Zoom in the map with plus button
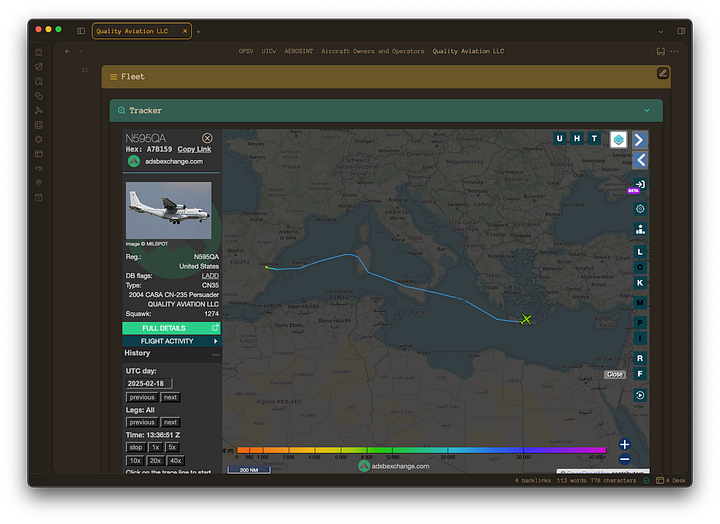 [x=624, y=444]
